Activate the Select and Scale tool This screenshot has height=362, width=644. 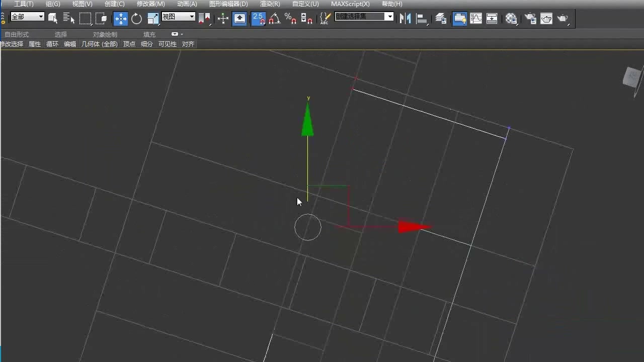tap(153, 19)
